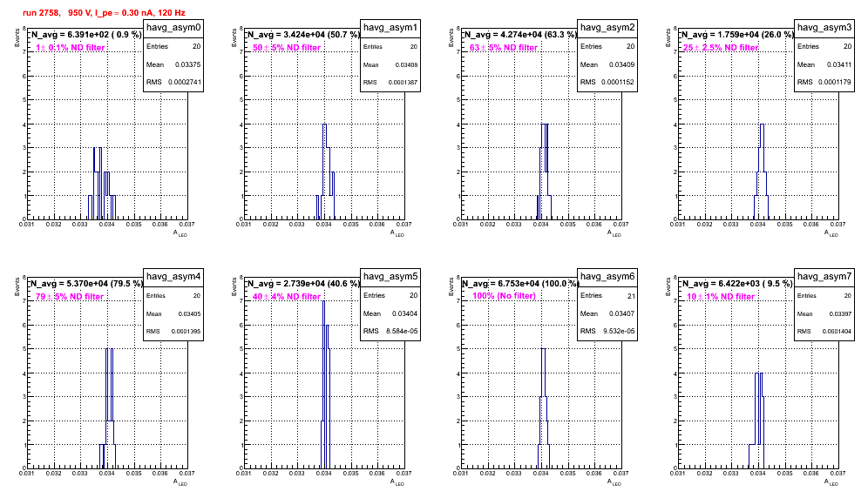This screenshot has width=868, height=498.
Task: Click the Mean value 0.03375
Action: [x=187, y=64]
